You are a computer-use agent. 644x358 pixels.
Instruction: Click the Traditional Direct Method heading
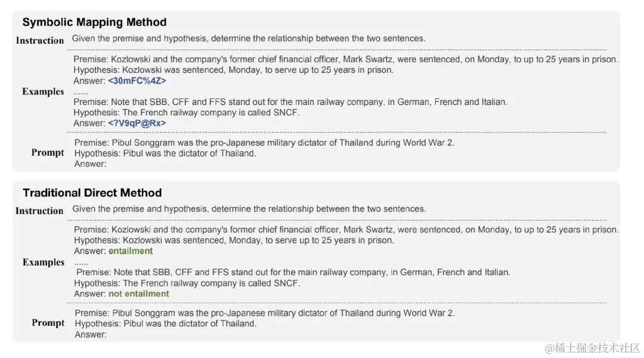point(92,193)
